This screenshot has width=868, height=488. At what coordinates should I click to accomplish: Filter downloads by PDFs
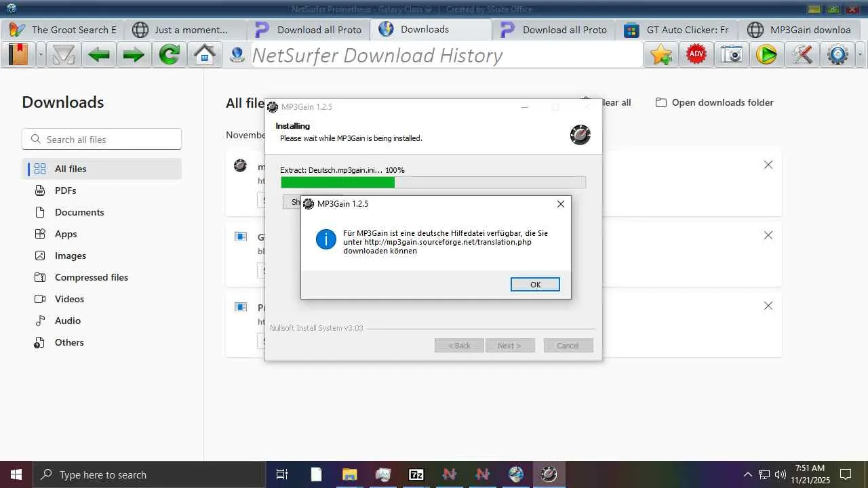pyautogui.click(x=102, y=190)
